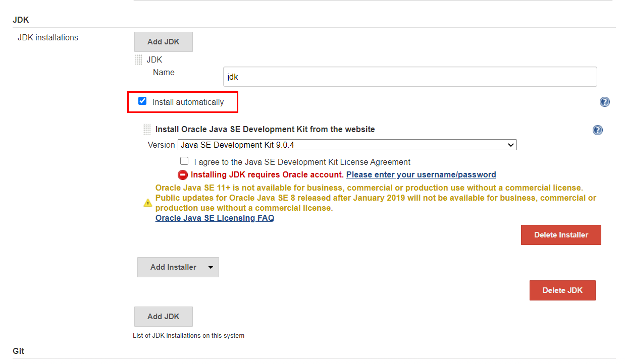
Task: Click the Oracle Java SE 11+ warning text
Action: pos(376,198)
